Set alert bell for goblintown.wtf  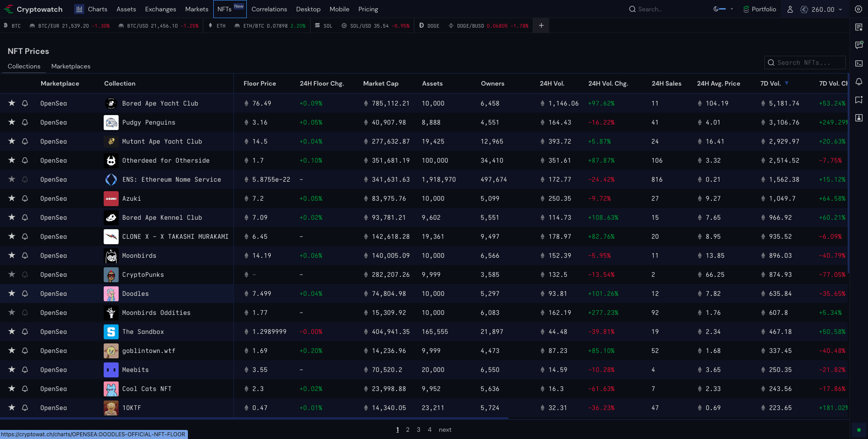25,351
